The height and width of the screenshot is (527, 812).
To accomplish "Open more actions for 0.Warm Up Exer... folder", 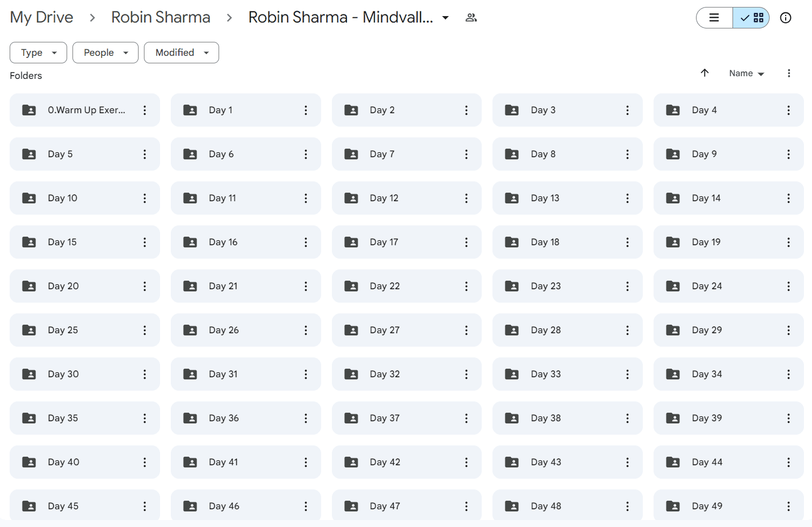I will [144, 110].
